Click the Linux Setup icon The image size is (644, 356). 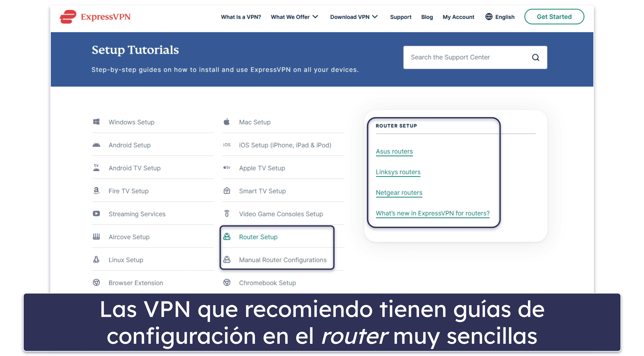tap(96, 260)
